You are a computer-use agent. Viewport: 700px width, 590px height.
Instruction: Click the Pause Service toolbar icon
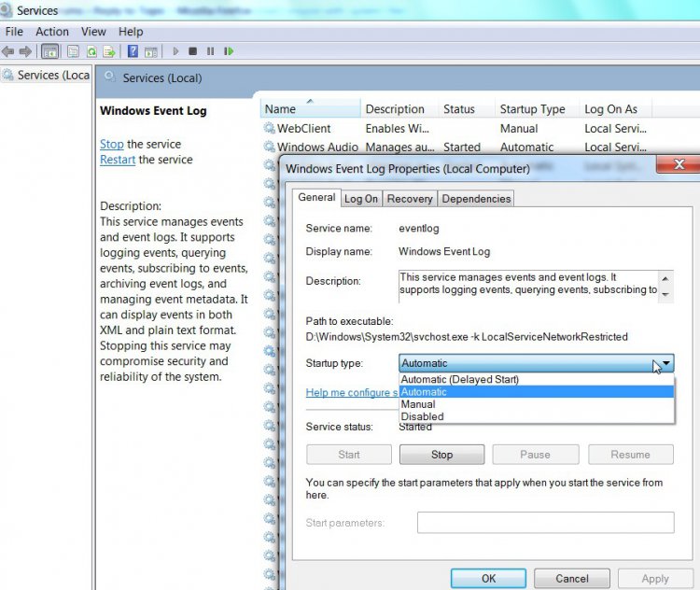[210, 51]
